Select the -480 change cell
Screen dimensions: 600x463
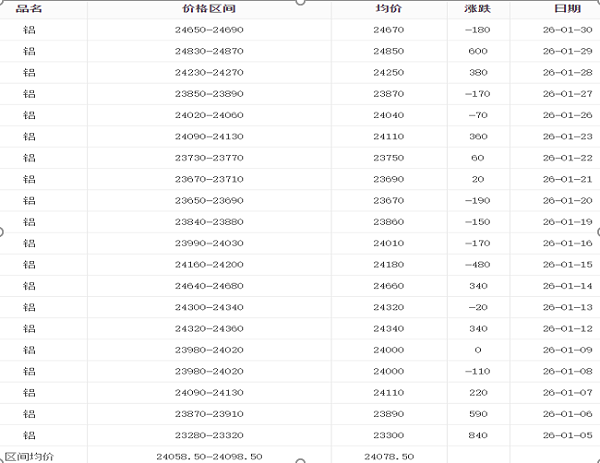click(477, 264)
